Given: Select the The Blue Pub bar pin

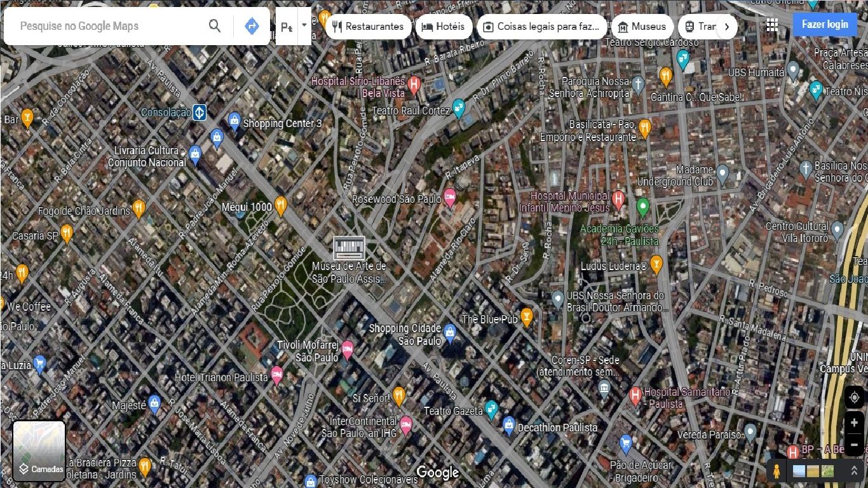Looking at the screenshot, I should [x=526, y=316].
